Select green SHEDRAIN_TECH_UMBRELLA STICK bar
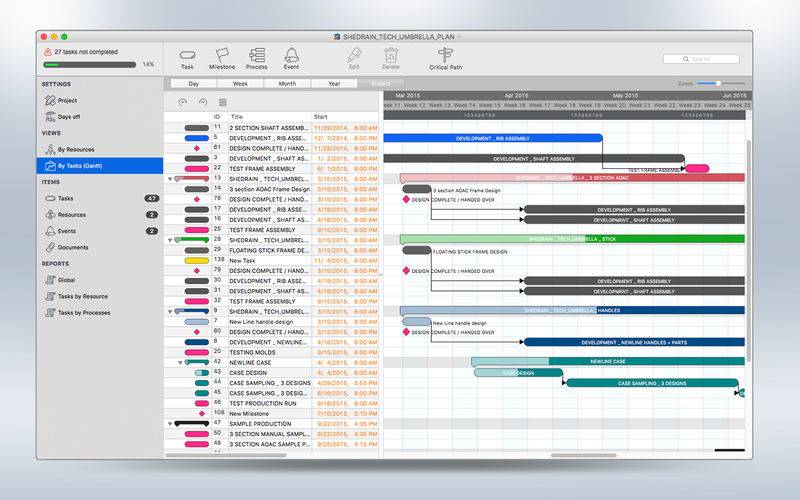 572,239
